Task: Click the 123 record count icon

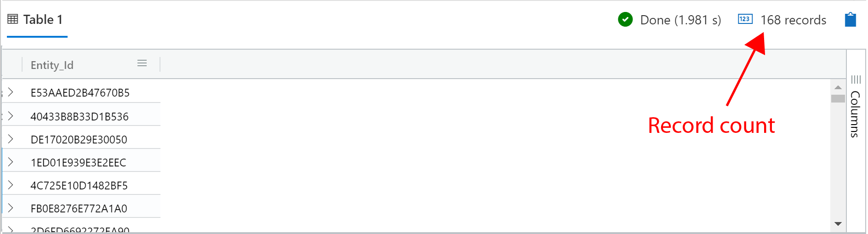Action: point(745,19)
